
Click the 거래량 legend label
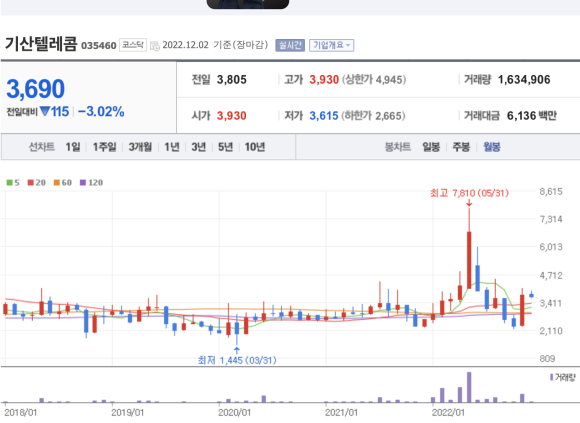click(563, 377)
